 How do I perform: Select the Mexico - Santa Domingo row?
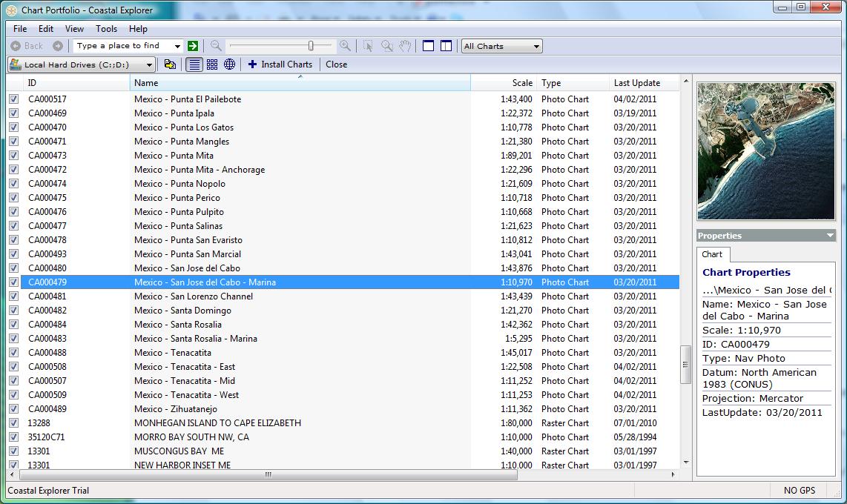pyautogui.click(x=350, y=311)
